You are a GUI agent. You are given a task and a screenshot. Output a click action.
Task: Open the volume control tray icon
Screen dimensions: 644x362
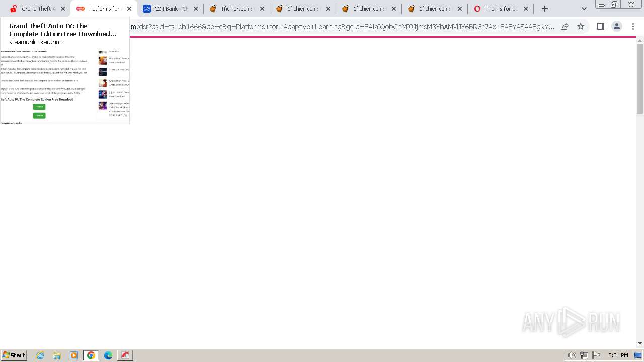(572, 355)
